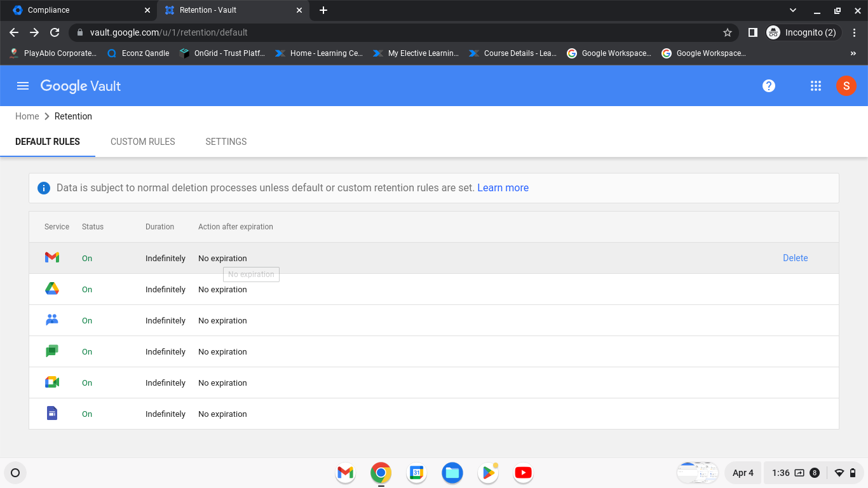This screenshot has height=488, width=868.
Task: Open the tab search dropdown arrow
Action: tap(793, 10)
